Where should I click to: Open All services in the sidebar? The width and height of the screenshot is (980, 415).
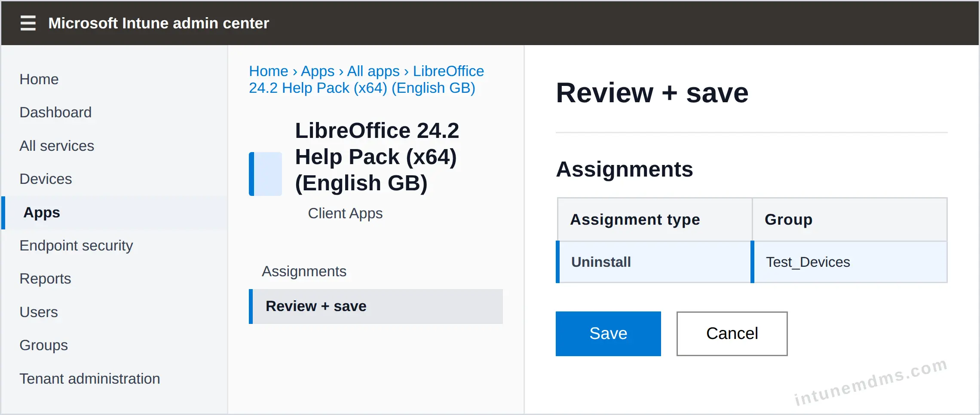[57, 146]
